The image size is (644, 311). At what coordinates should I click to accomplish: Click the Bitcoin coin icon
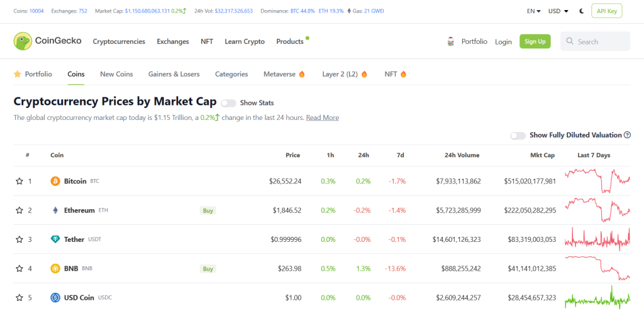point(55,181)
